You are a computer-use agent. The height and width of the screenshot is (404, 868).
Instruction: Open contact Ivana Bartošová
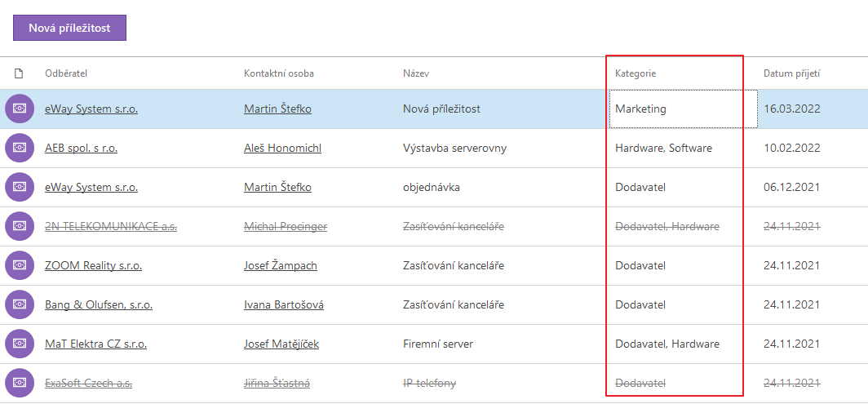(283, 304)
